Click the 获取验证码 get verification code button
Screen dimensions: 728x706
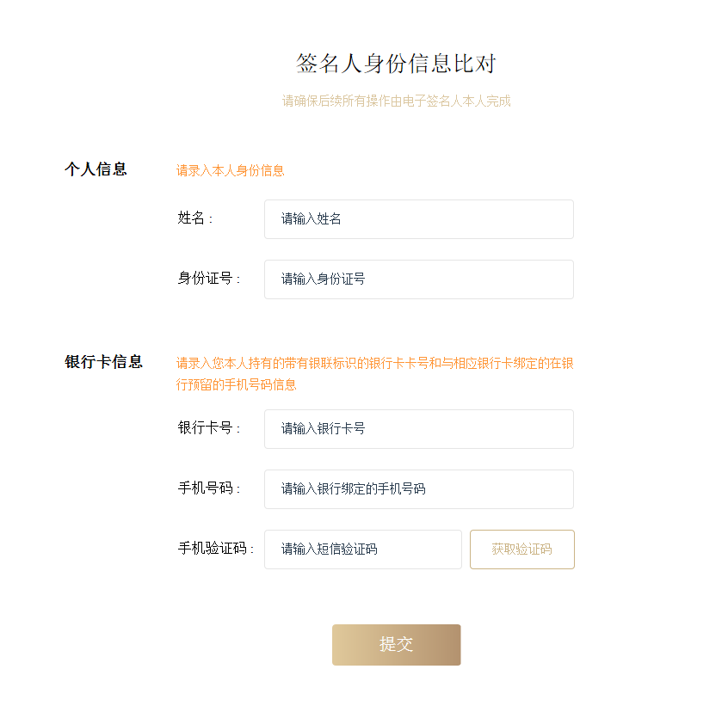[521, 549]
